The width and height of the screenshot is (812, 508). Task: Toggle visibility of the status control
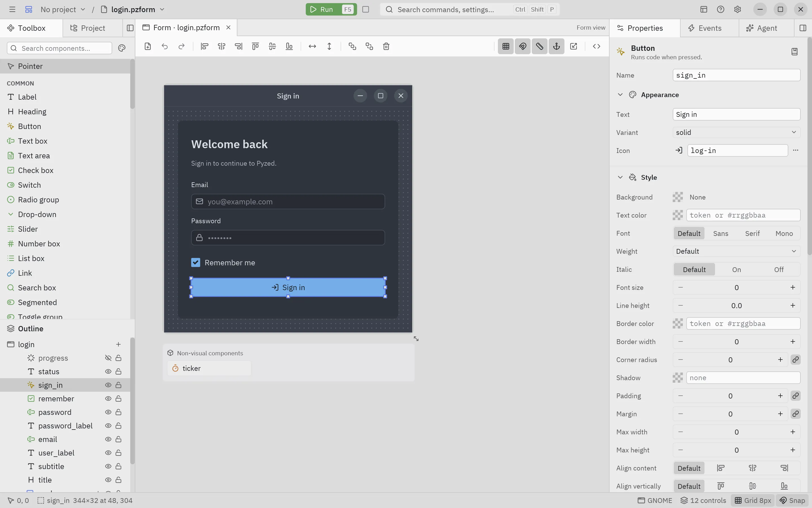pyautogui.click(x=108, y=372)
